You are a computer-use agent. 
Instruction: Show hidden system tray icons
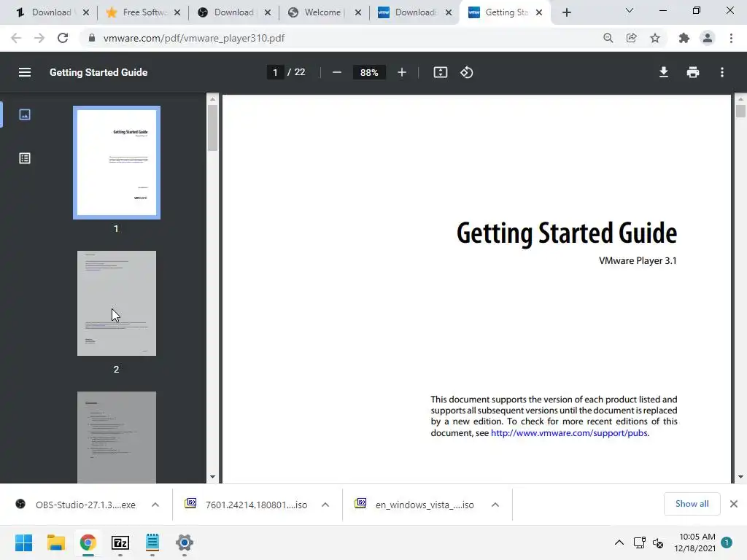[x=619, y=542]
